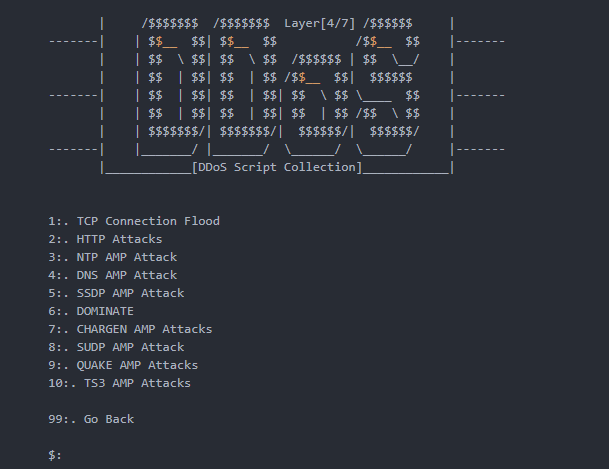Pick the DOMINATE menu entry
The width and height of the screenshot is (609, 469).
click(x=90, y=311)
